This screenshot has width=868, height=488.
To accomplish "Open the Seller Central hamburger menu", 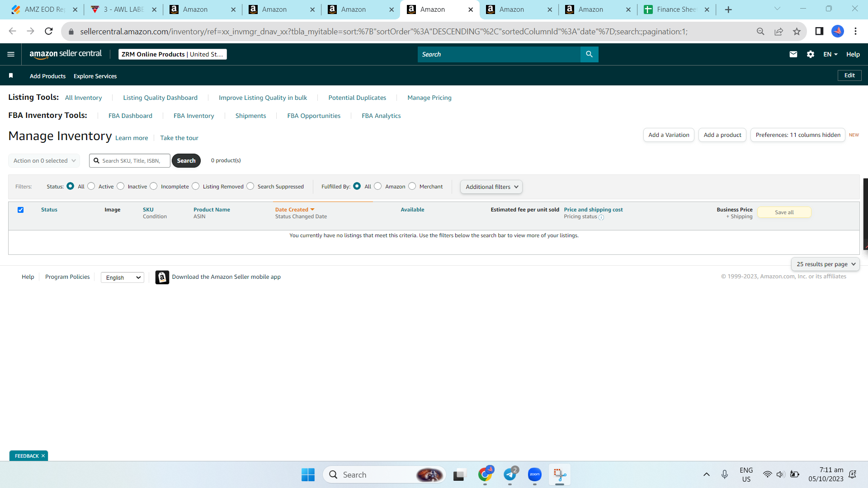I will click(11, 54).
